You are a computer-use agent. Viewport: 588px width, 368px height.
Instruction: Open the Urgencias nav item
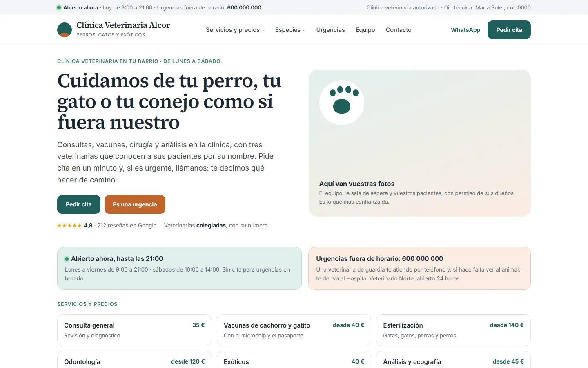pos(330,30)
